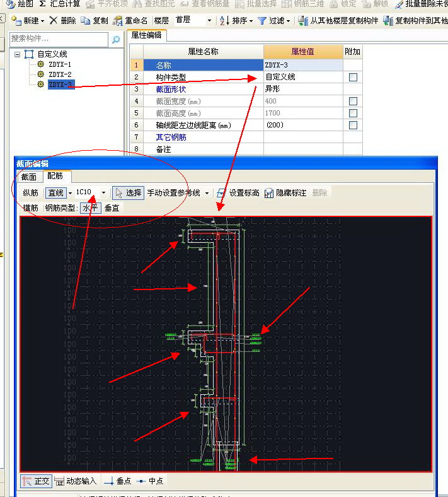Click the 过滤 (Filter) funnel icon
Image resolution: width=448 pixels, height=497 pixels.
click(x=262, y=21)
